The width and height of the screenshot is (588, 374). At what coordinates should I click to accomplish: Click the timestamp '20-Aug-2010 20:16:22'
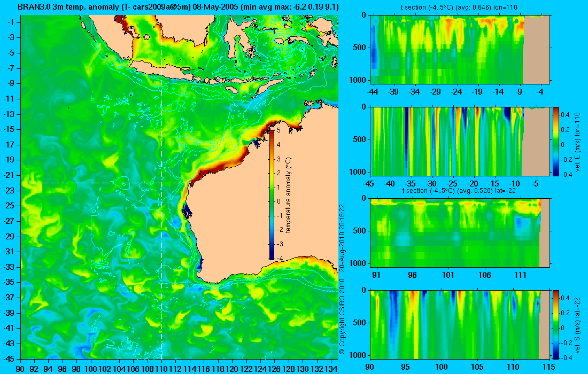click(x=342, y=237)
